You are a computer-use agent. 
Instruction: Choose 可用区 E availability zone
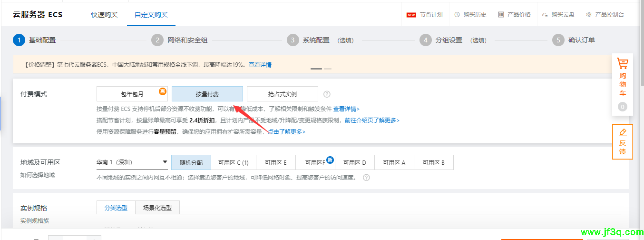(x=275, y=162)
